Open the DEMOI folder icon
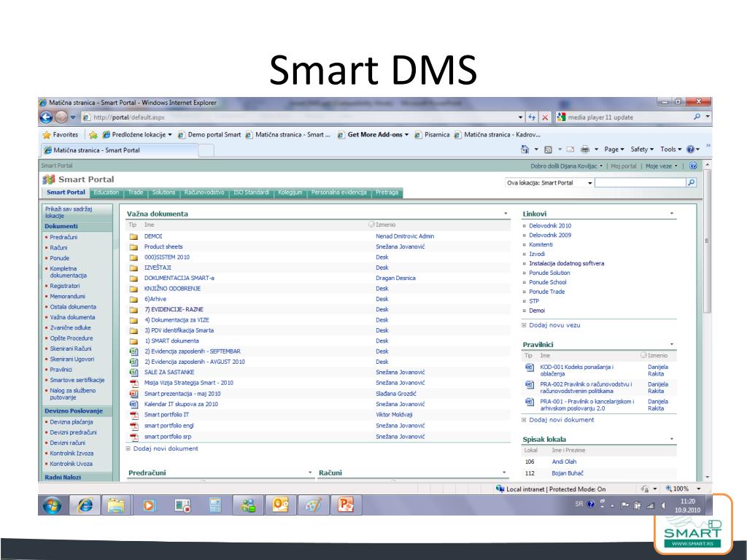Image resolution: width=747 pixels, height=560 pixels. pos(134,237)
